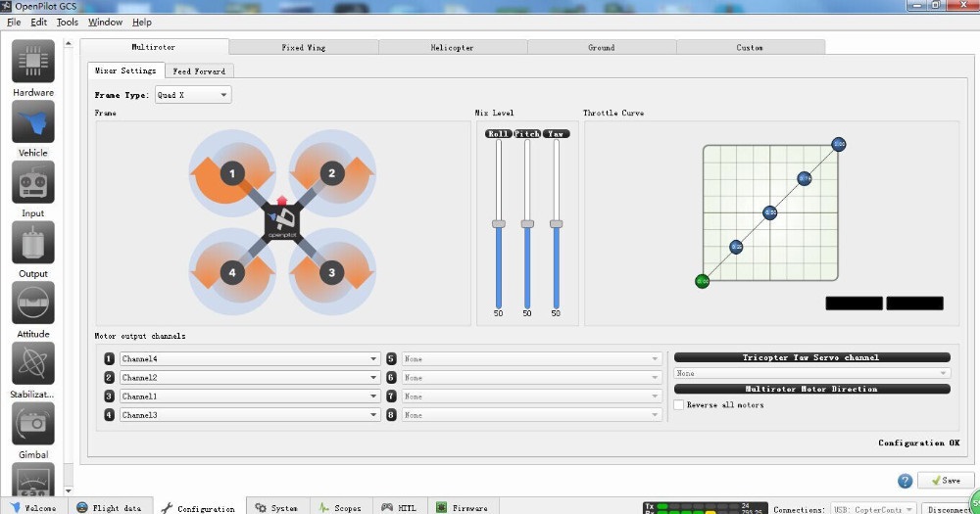Open the Stabilization icon in sidebar
The width and height of the screenshot is (980, 514).
point(33,363)
